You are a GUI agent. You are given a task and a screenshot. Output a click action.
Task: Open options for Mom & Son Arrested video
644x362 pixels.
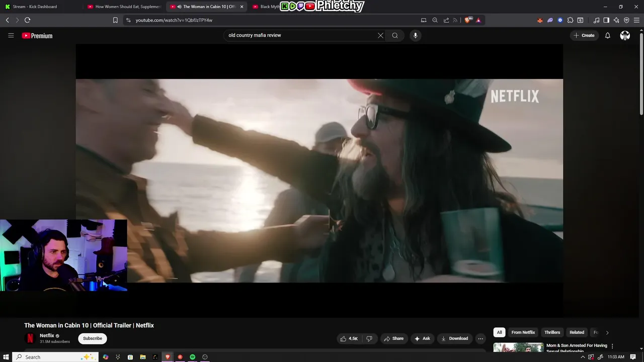(612, 346)
